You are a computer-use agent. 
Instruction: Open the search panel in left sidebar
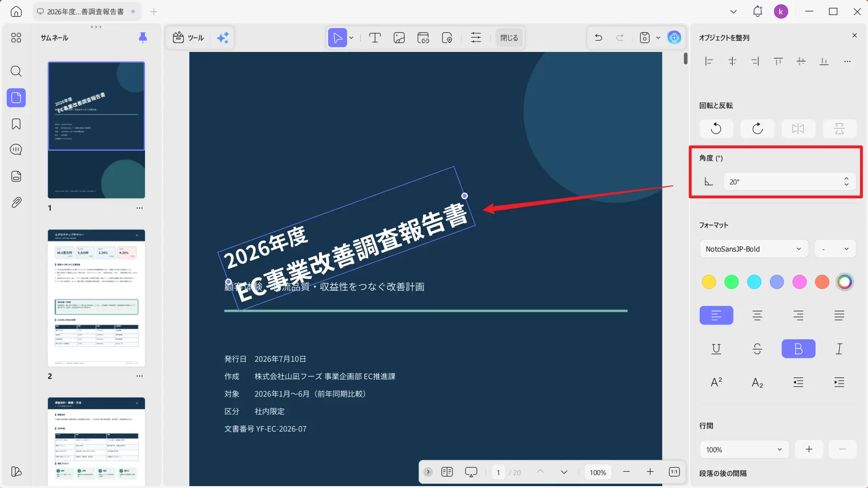16,71
